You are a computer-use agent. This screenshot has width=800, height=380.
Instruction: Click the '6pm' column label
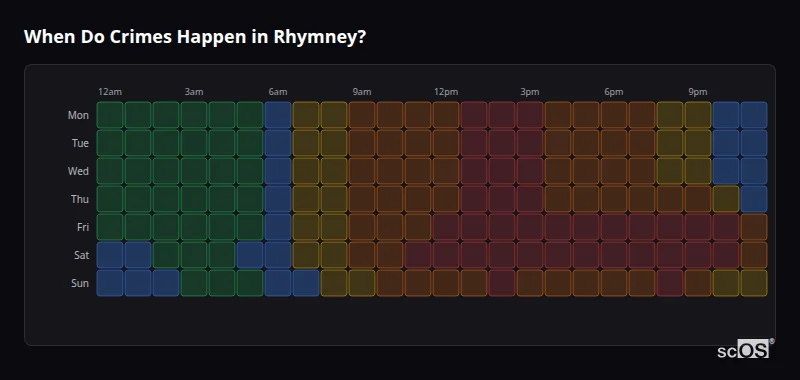point(614,92)
